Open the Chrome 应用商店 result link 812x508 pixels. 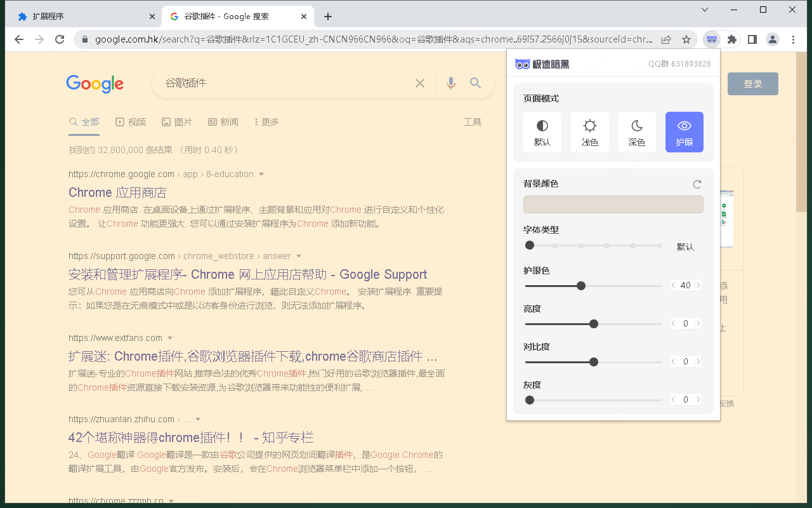point(117,192)
